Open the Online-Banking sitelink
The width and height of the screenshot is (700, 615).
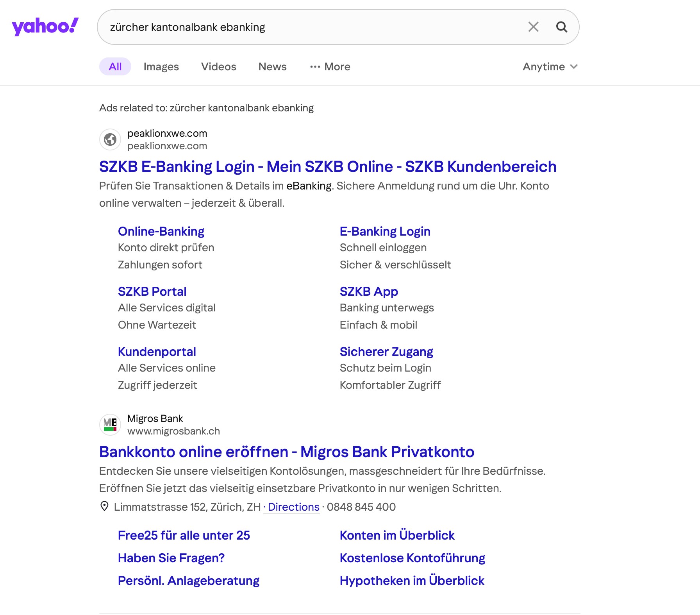pos(161,231)
